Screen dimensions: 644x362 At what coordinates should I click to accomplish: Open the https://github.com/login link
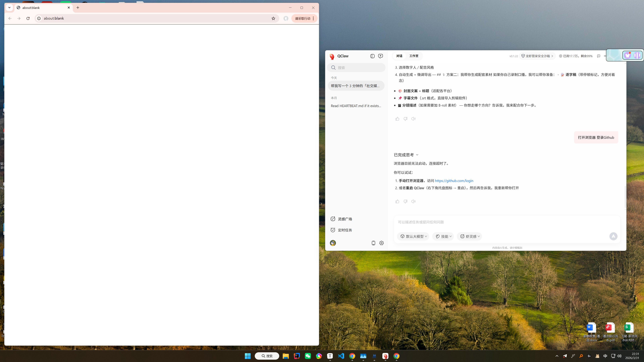click(454, 181)
